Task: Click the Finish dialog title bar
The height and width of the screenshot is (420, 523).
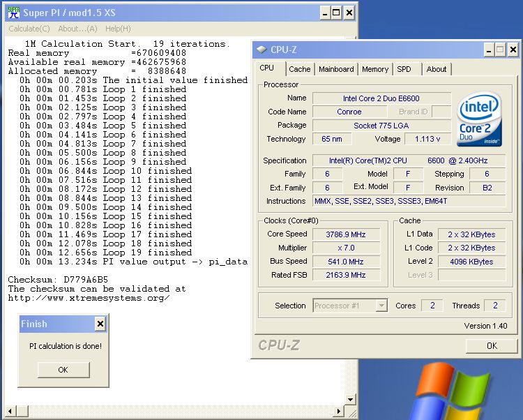Action: [x=63, y=324]
